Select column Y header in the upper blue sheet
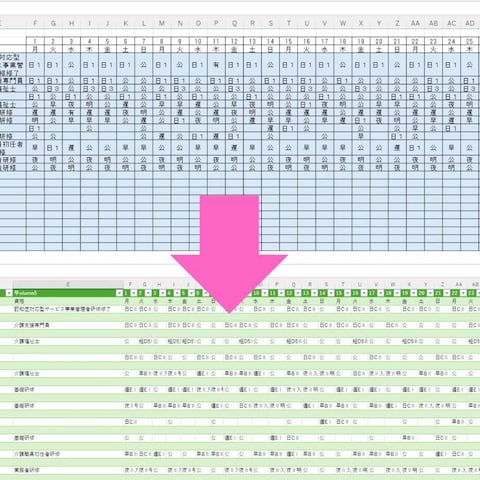Screen dimensions: 480x480 pyautogui.click(x=379, y=23)
